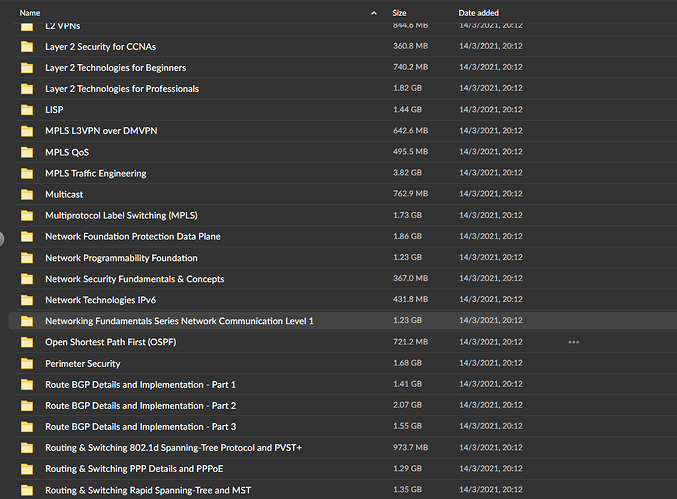The image size is (677, 499).
Task: Select 'MPLS Traffic Engineering' folder name
Action: [96, 174]
